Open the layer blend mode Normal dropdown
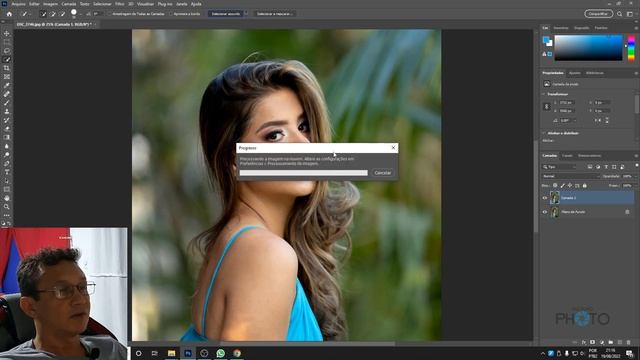The height and width of the screenshot is (360, 640). click(x=571, y=176)
